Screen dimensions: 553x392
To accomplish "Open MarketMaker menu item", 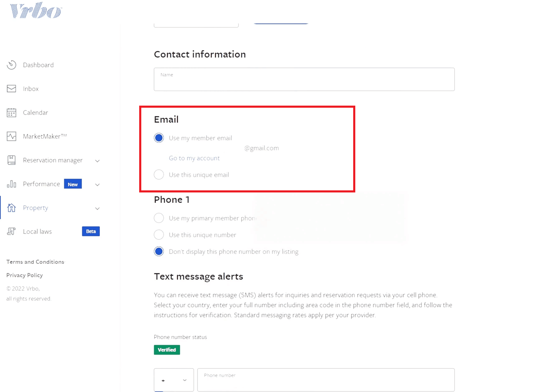I will click(45, 136).
